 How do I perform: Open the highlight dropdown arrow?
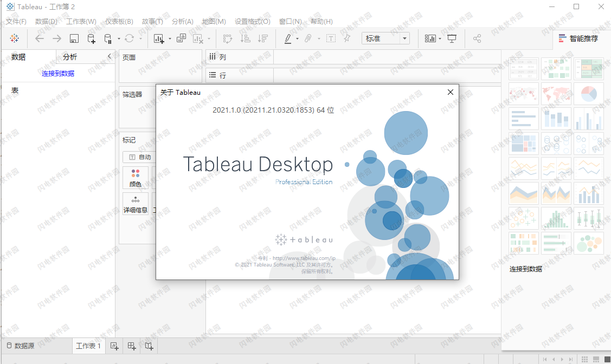click(x=297, y=38)
